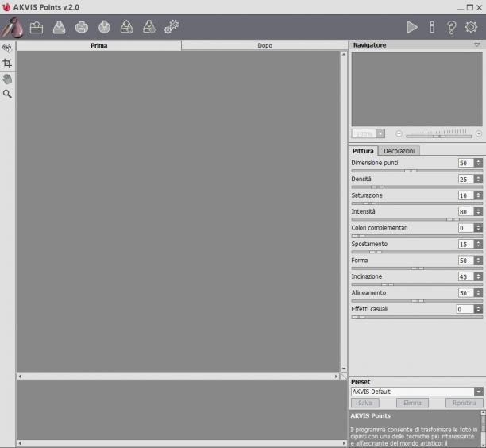Collapse the Navigatore panel

tap(477, 45)
